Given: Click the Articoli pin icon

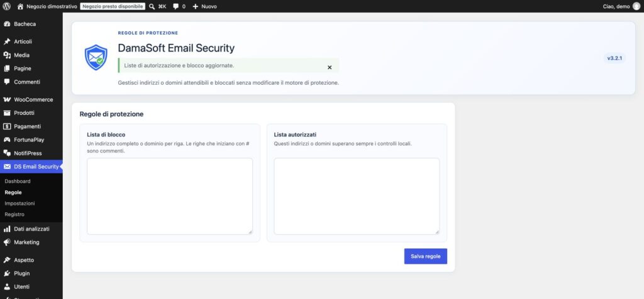Looking at the screenshot, I should click(x=7, y=41).
